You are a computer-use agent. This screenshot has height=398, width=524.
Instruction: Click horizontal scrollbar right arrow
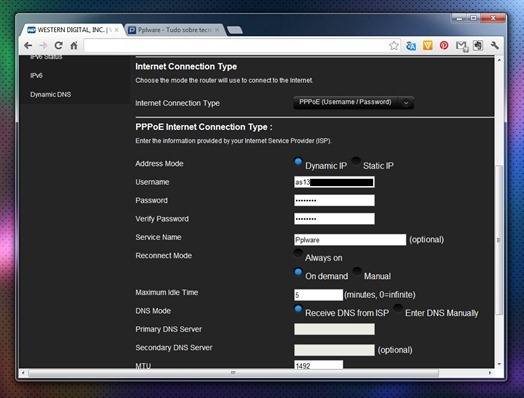pos(490,373)
